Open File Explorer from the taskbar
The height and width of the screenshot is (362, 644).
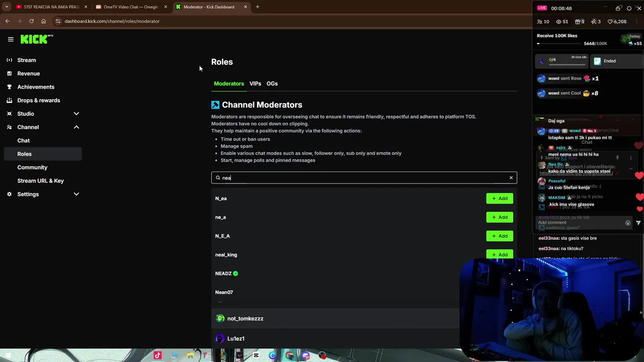coord(190,355)
